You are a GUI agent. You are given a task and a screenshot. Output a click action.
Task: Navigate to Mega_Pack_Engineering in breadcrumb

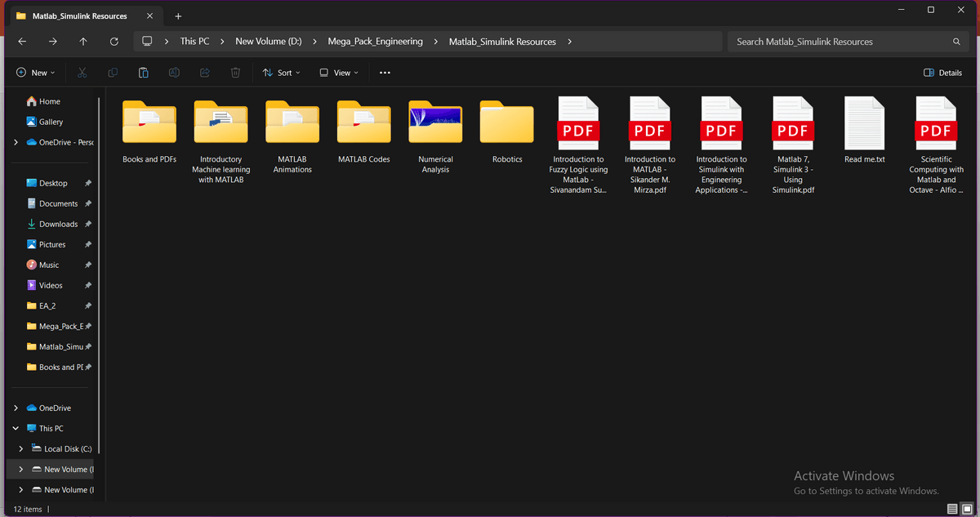coord(375,42)
